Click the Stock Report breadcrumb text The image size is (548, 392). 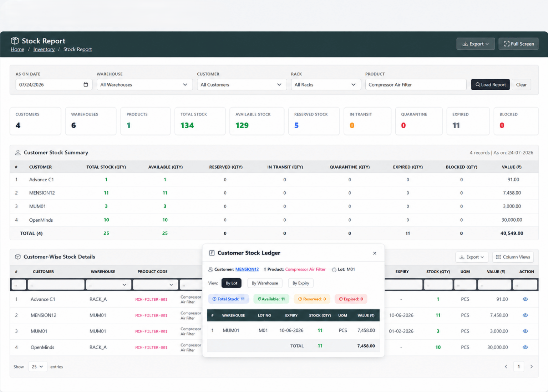(77, 50)
